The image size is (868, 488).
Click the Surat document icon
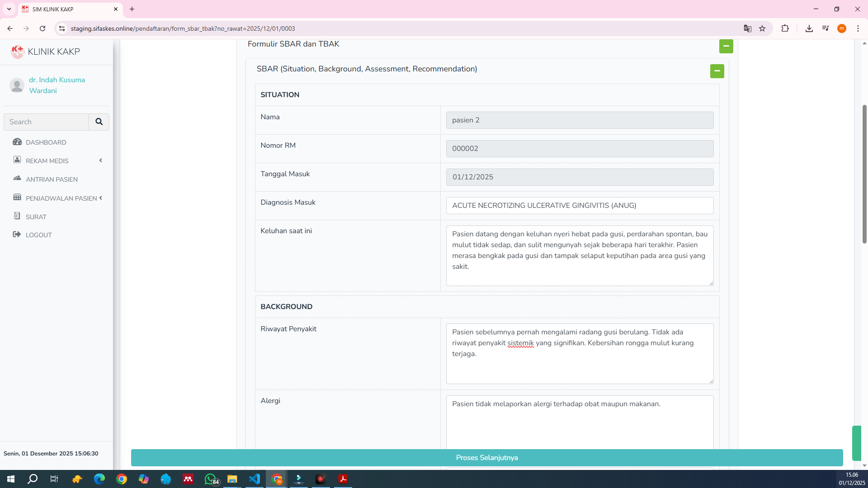[17, 216]
